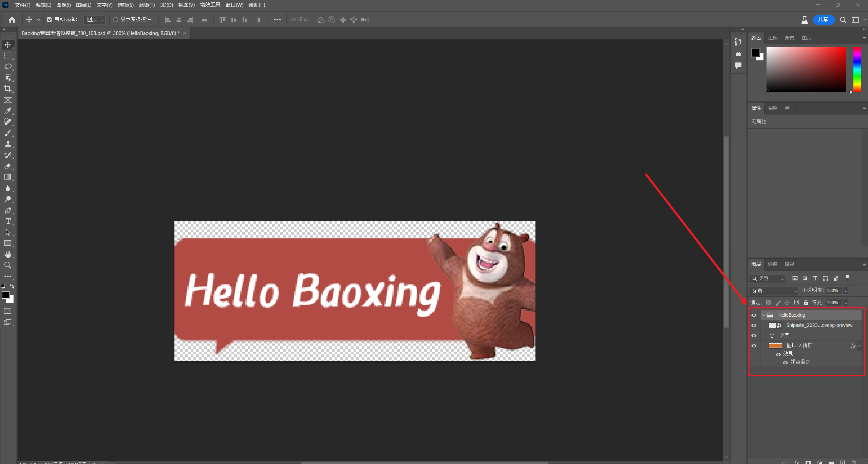Viewport: 868px width, 464px height.
Task: Select the Clone Stamp tool
Action: [x=8, y=144]
